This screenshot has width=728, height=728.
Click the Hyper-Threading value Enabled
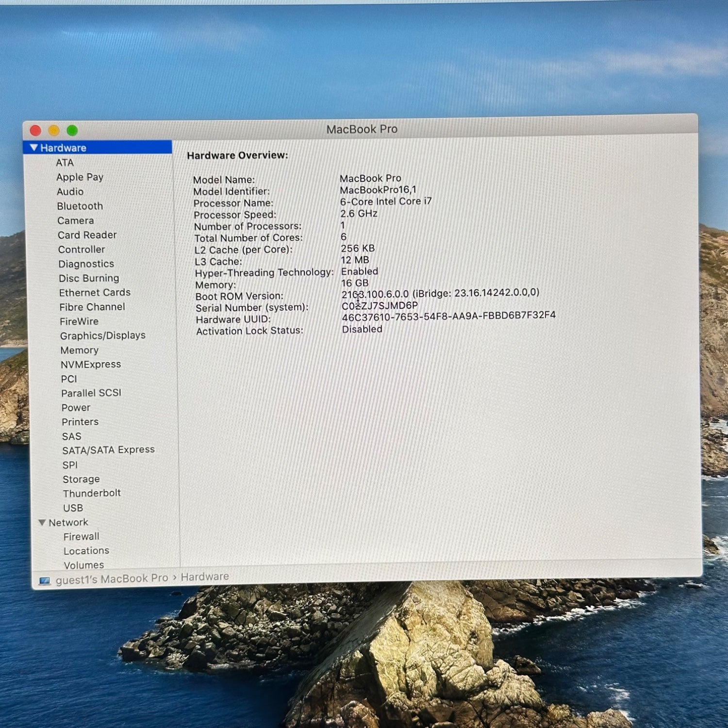360,271
